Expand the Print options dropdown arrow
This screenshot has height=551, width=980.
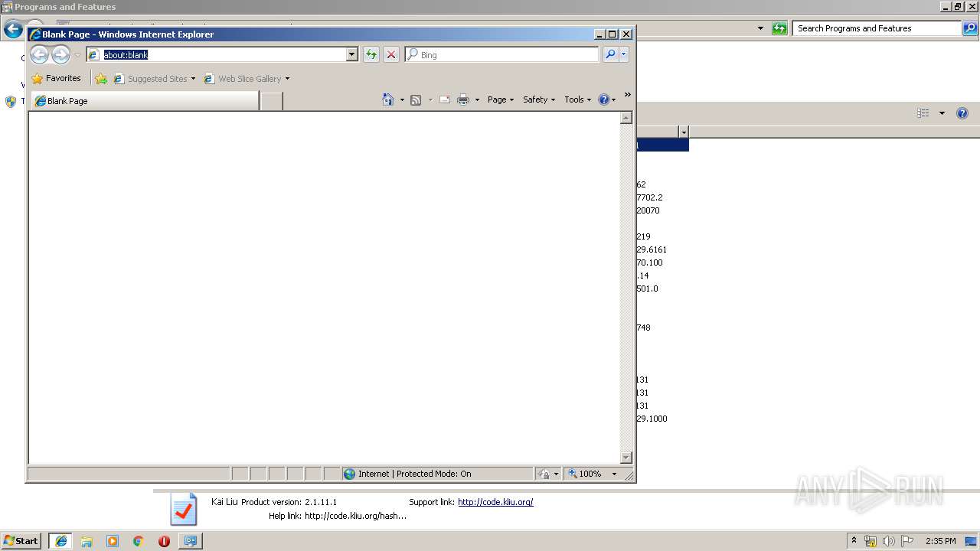click(477, 99)
